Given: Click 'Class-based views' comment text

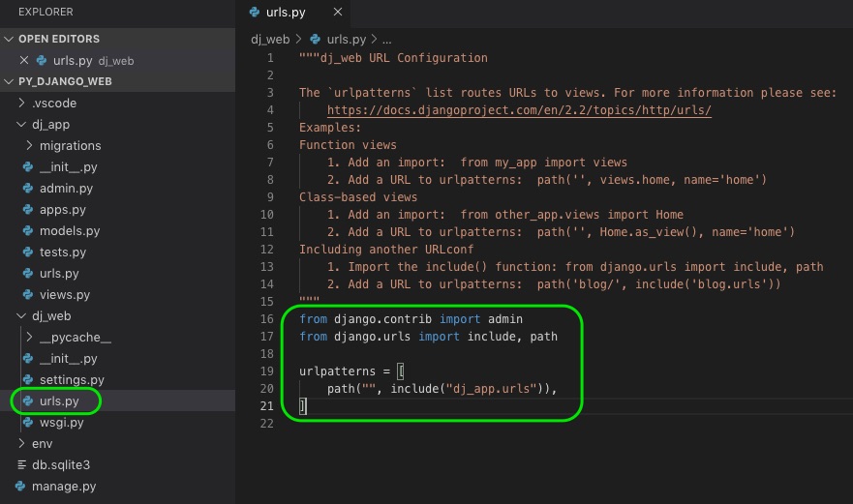Looking at the screenshot, I should click(x=358, y=196).
